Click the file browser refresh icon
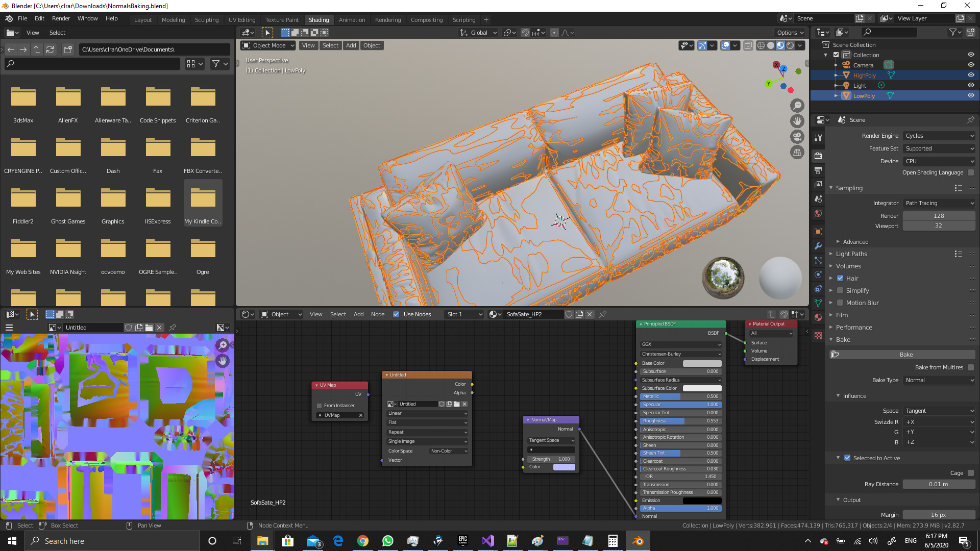Viewport: 980px width, 551px height. [50, 49]
